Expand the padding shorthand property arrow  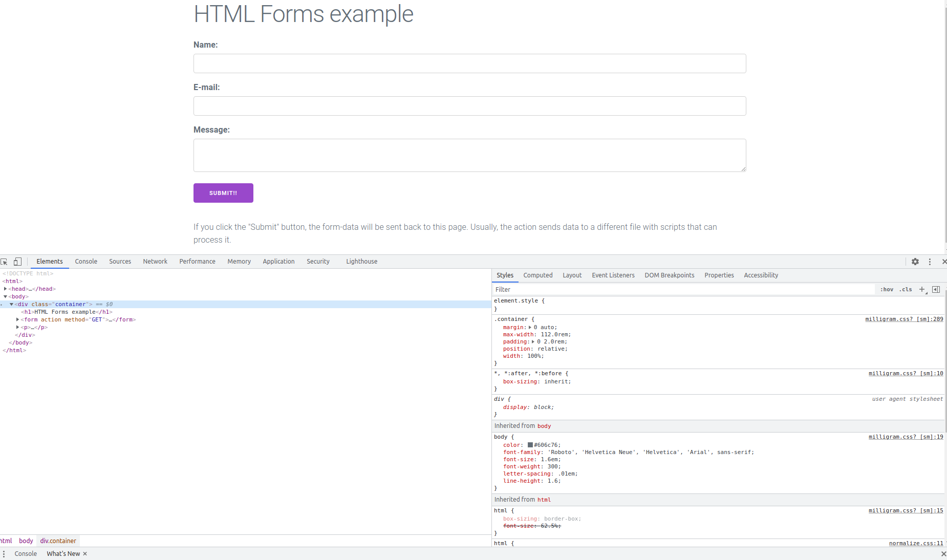[533, 341]
